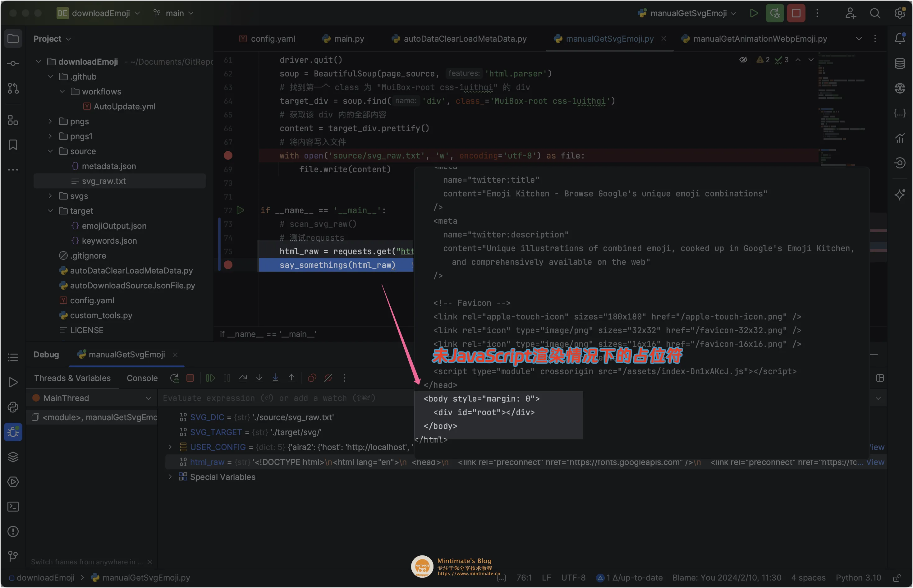
Task: Click View link for html_raw variable
Action: (875, 462)
